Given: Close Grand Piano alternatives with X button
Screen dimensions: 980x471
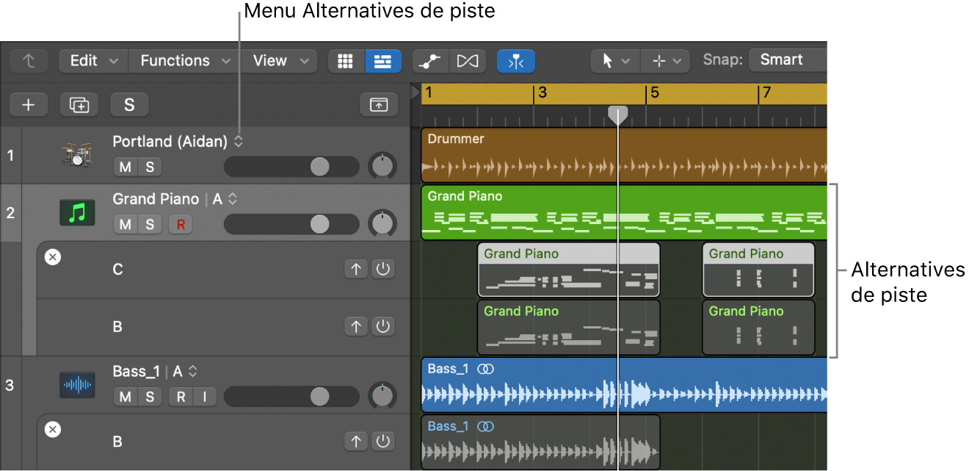Looking at the screenshot, I should 53,257.
